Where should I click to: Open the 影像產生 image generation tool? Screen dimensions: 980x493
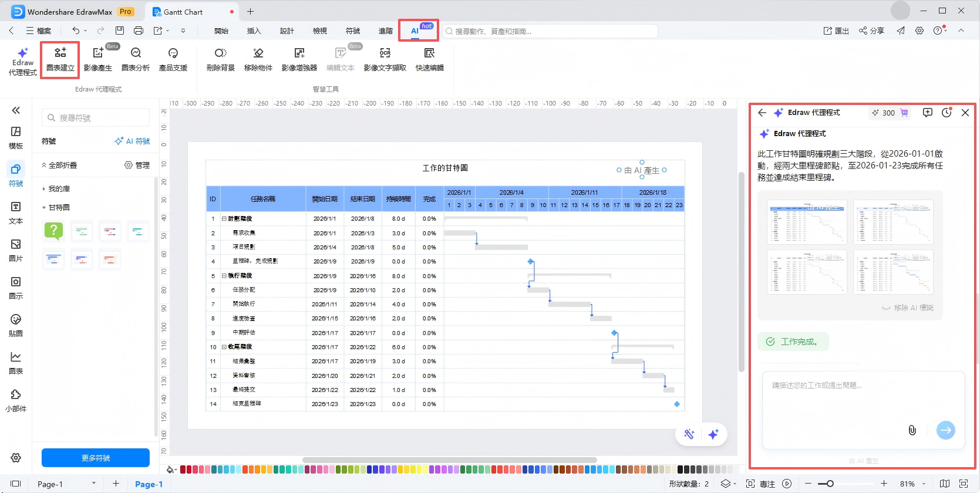point(98,60)
